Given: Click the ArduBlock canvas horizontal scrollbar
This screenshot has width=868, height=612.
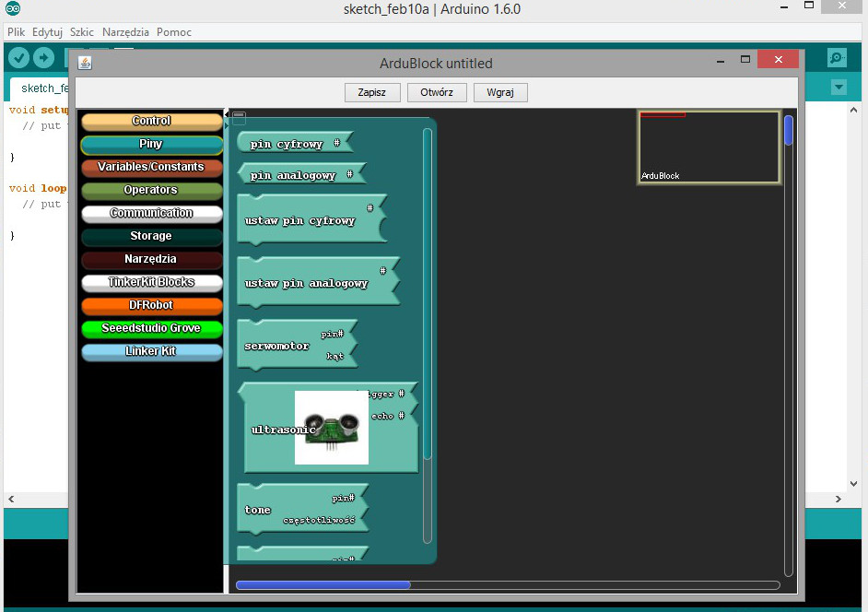Looking at the screenshot, I should (x=508, y=585).
